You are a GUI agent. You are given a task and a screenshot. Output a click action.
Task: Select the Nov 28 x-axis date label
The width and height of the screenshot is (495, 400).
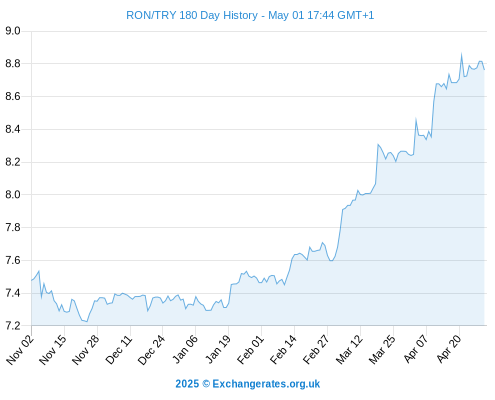tap(86, 350)
